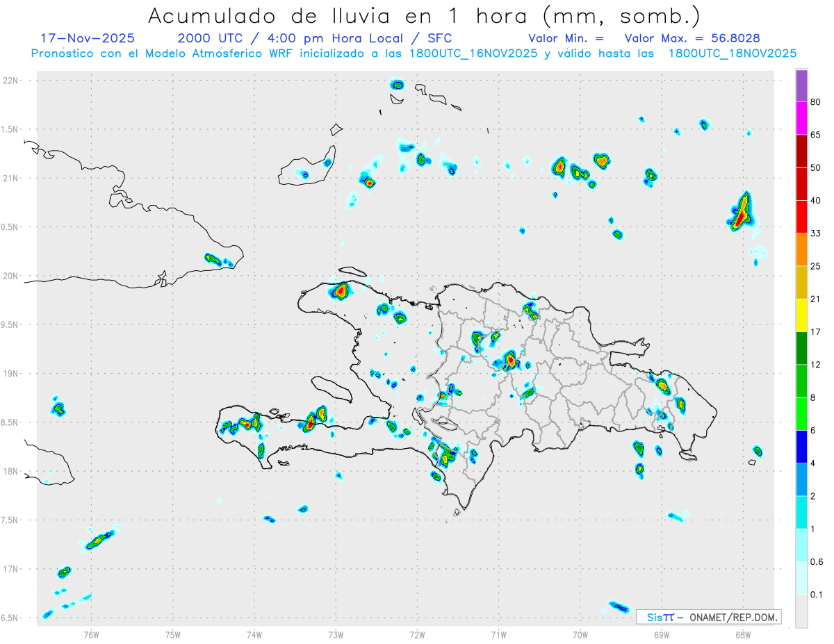Select the magenta swatch between 65 and 80
834x644 pixels.
[x=801, y=119]
